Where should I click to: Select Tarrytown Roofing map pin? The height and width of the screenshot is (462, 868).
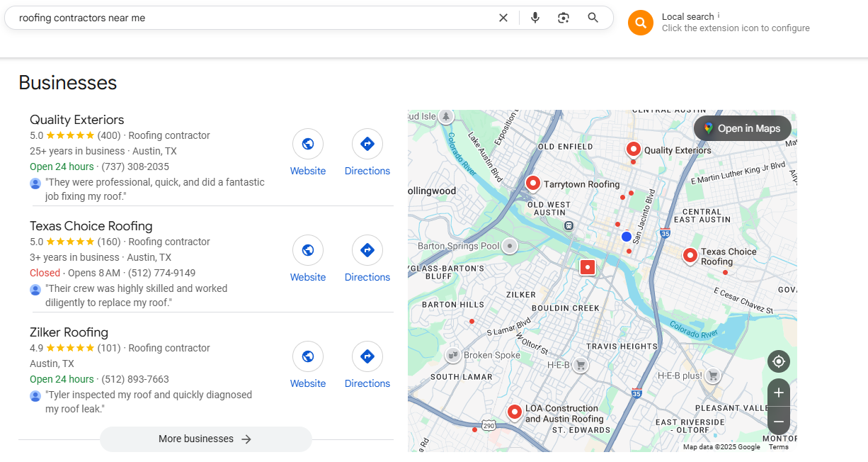[533, 183]
